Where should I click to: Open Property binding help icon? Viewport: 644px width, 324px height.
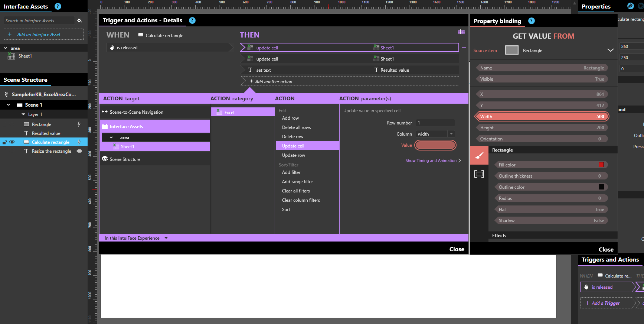532,21
